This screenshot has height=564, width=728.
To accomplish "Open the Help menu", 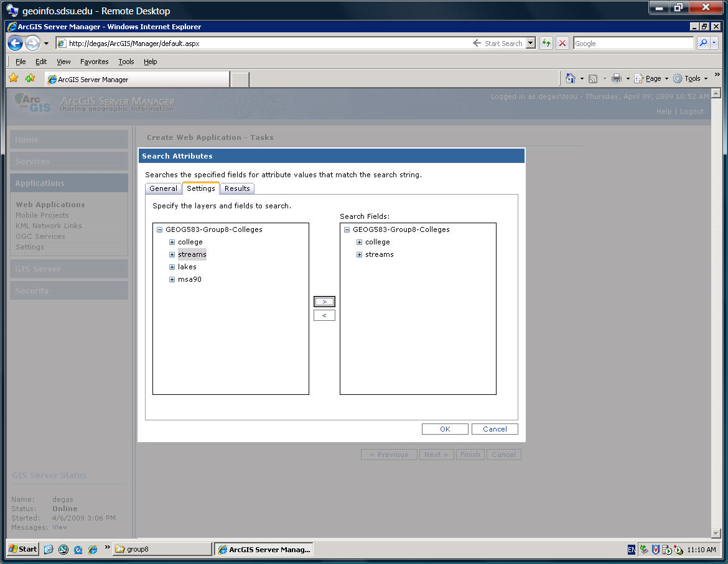I will (x=150, y=61).
